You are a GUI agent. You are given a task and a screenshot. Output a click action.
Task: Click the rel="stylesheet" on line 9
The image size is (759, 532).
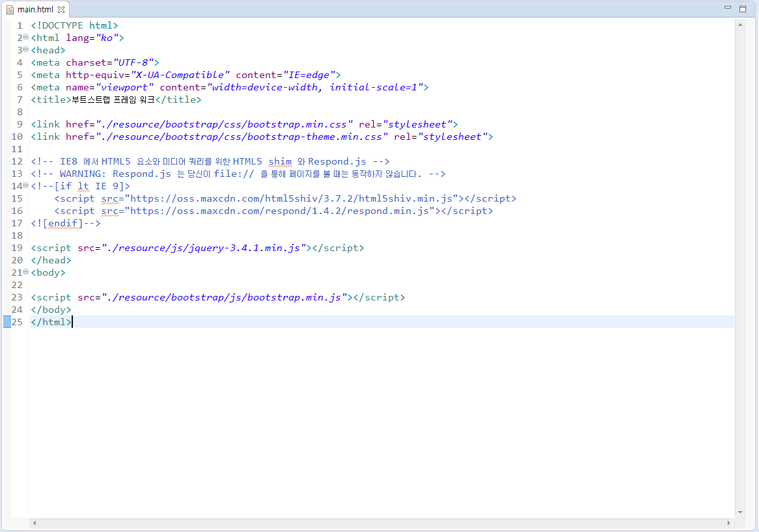tap(405, 124)
